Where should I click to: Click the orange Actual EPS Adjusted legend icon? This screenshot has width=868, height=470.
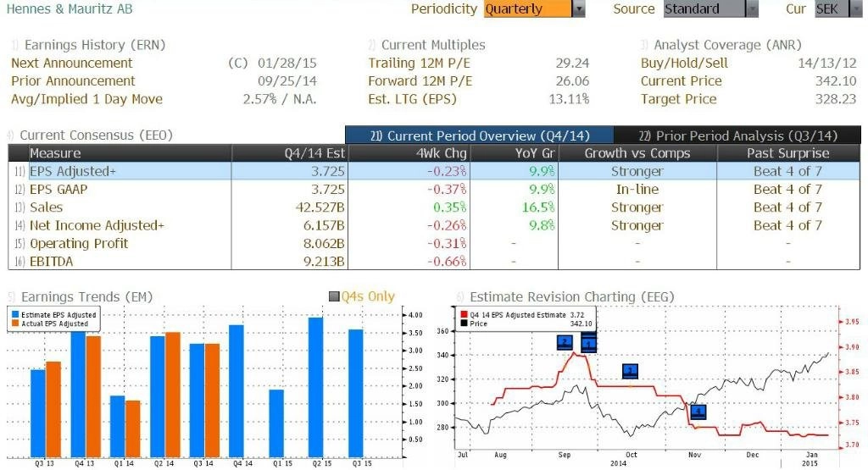point(14,323)
